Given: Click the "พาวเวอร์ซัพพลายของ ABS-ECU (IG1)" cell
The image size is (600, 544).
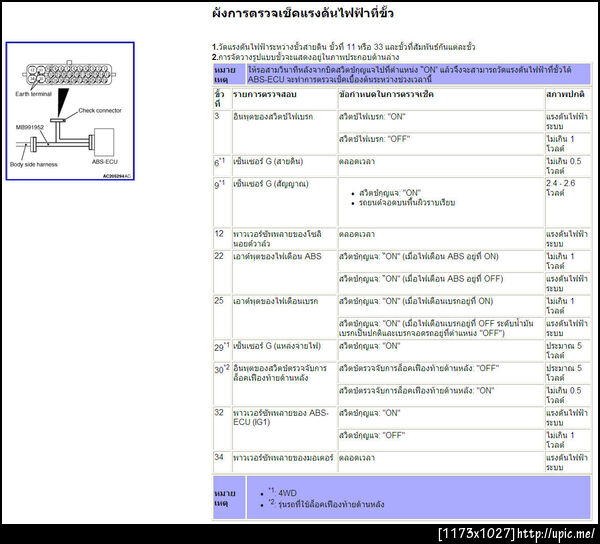Looking at the screenshot, I should point(284,429).
